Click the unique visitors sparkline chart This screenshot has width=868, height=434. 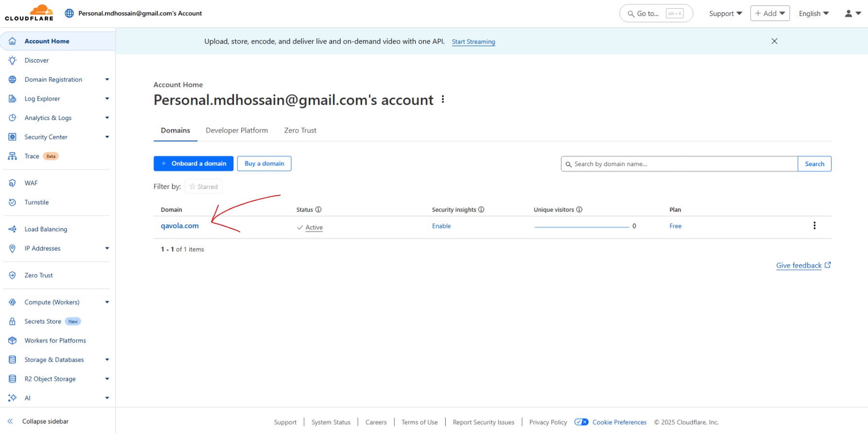point(582,226)
